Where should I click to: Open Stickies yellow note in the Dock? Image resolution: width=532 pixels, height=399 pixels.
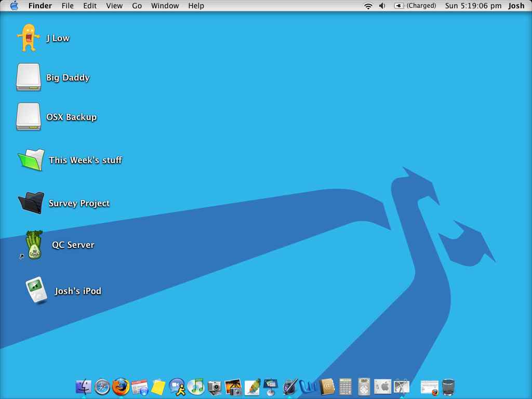click(x=158, y=387)
